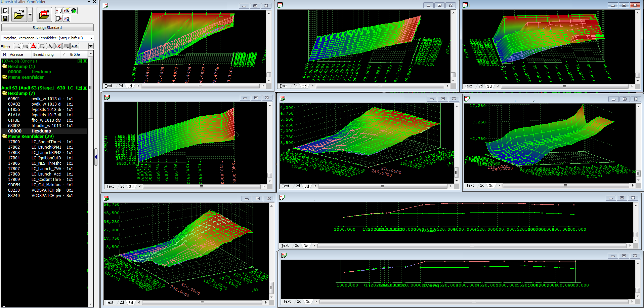Click the map list vertical scrollbar thumb
This screenshot has width=644, height=308.
tap(90, 88)
